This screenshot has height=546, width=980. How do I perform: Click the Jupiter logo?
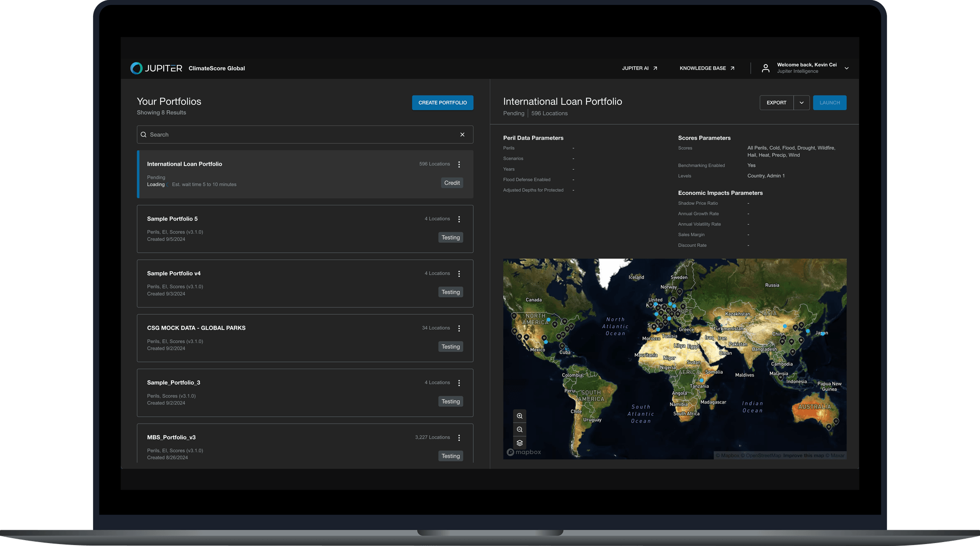[x=156, y=68]
